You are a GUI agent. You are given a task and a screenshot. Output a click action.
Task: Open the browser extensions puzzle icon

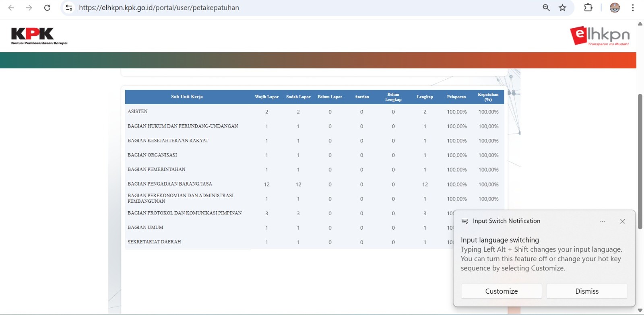click(588, 8)
